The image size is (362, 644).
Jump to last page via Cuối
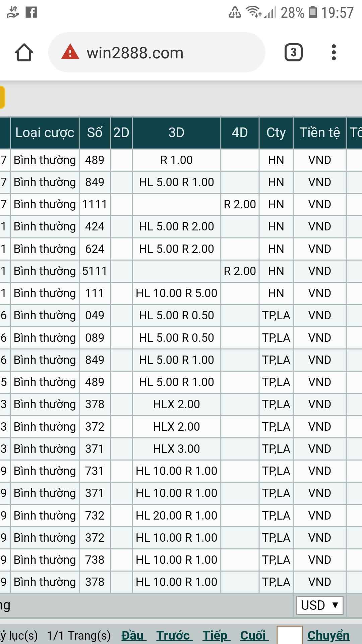point(254,635)
